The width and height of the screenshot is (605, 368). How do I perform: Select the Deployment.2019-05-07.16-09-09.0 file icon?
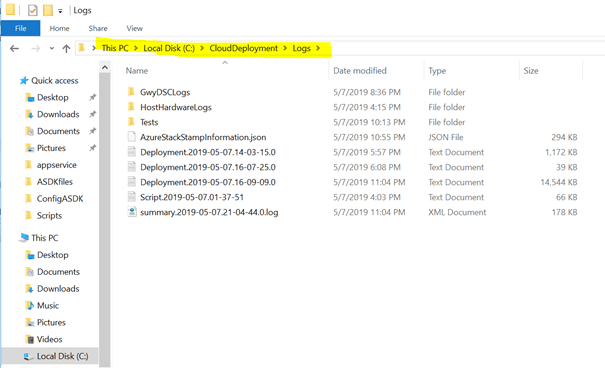[132, 182]
